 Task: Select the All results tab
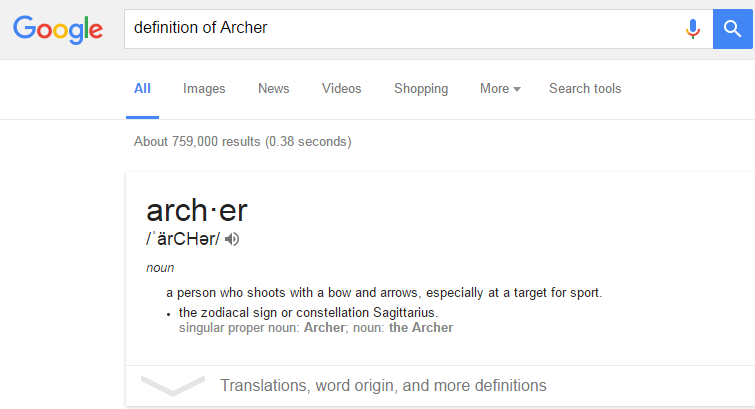142,89
